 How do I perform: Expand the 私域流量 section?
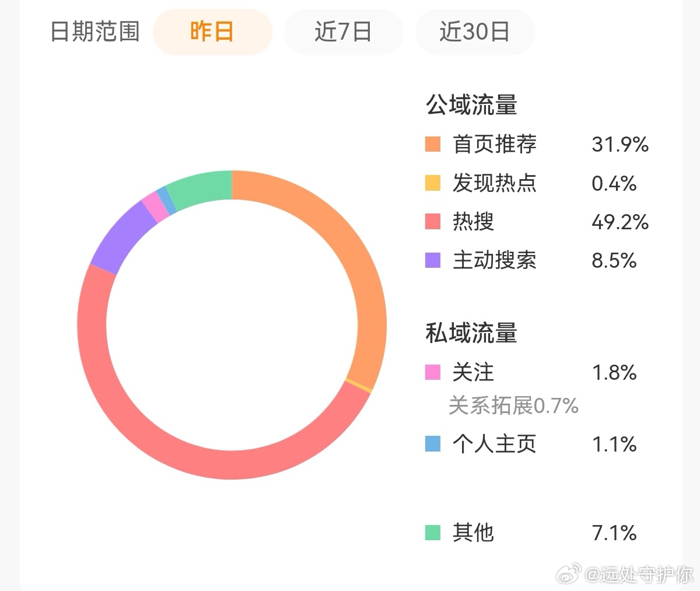point(470,333)
